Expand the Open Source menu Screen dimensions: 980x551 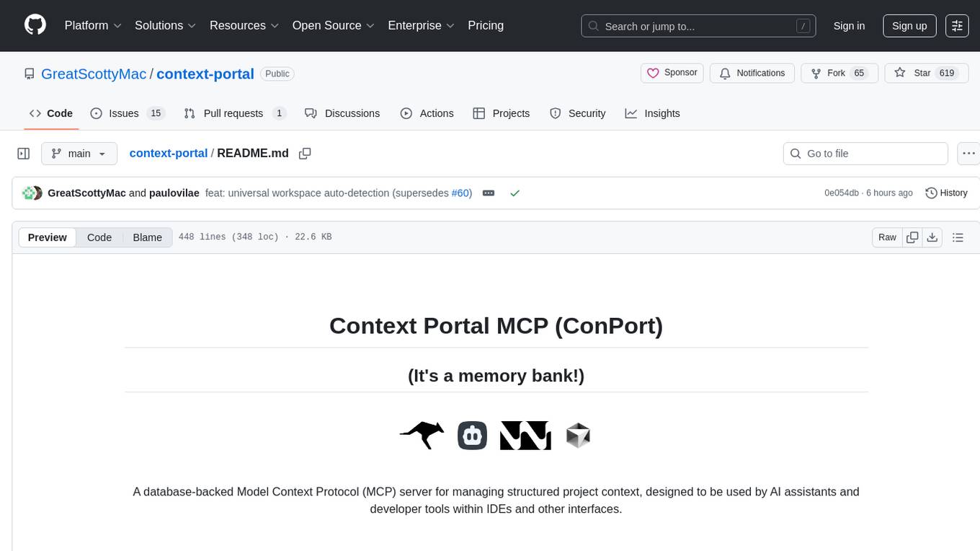(x=334, y=25)
